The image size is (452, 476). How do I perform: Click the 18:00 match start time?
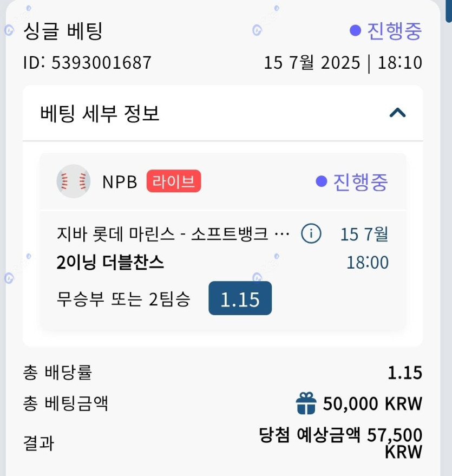pyautogui.click(x=367, y=263)
